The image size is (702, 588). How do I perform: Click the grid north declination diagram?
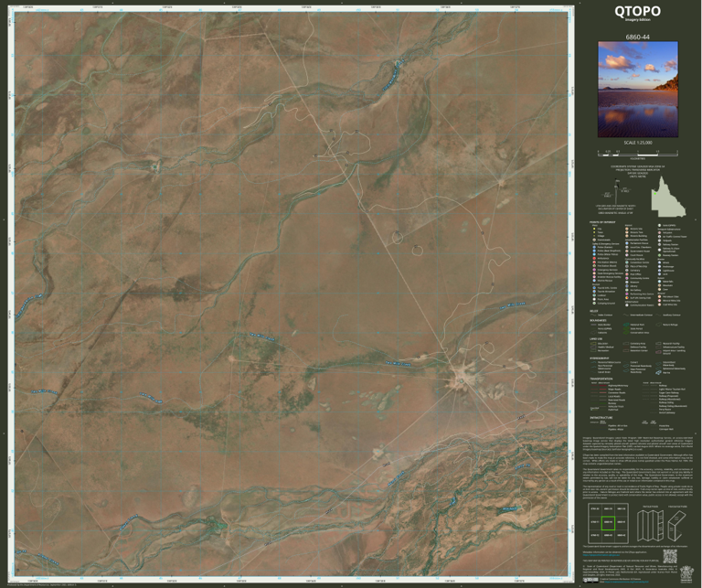617,190
